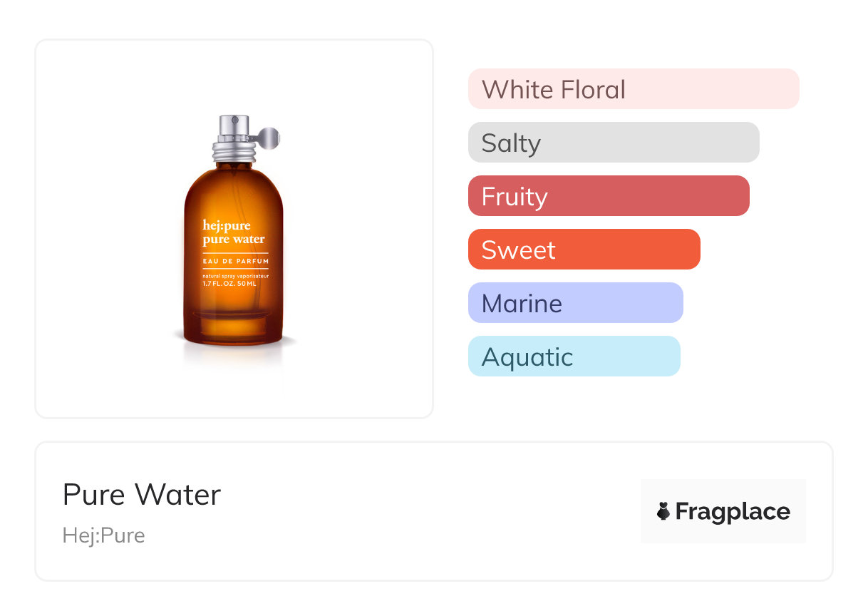Screen dimensions: 868x616
Task: Click the "hej:pure pure water" bottle label
Action: (233, 233)
